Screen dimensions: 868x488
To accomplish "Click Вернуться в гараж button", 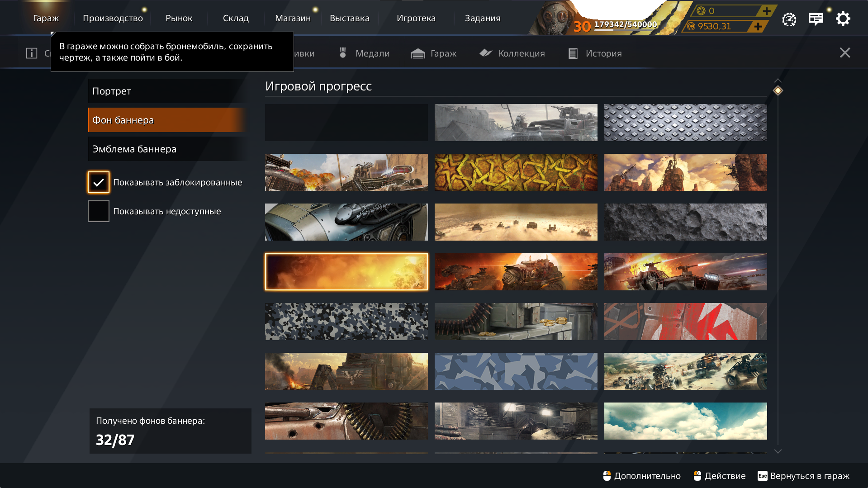I will point(804,476).
